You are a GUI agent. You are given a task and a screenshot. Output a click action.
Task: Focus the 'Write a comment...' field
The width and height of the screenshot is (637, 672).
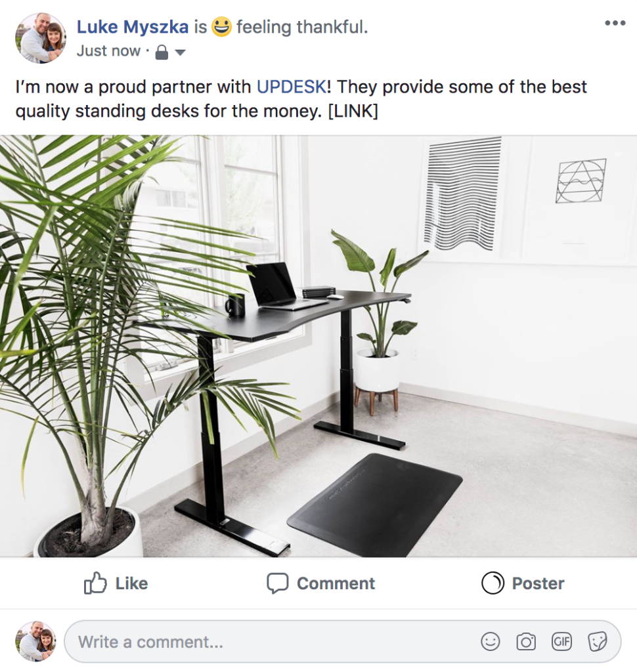point(342,642)
